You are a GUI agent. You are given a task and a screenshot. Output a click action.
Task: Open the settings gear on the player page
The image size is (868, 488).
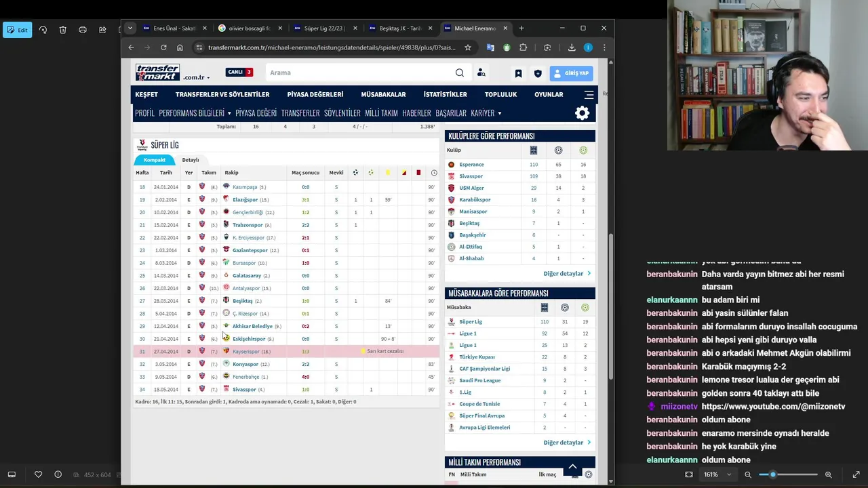[582, 113]
